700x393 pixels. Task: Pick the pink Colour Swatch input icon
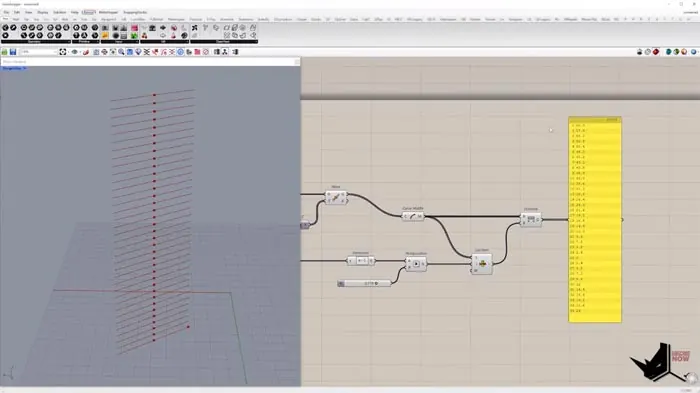(134, 28)
